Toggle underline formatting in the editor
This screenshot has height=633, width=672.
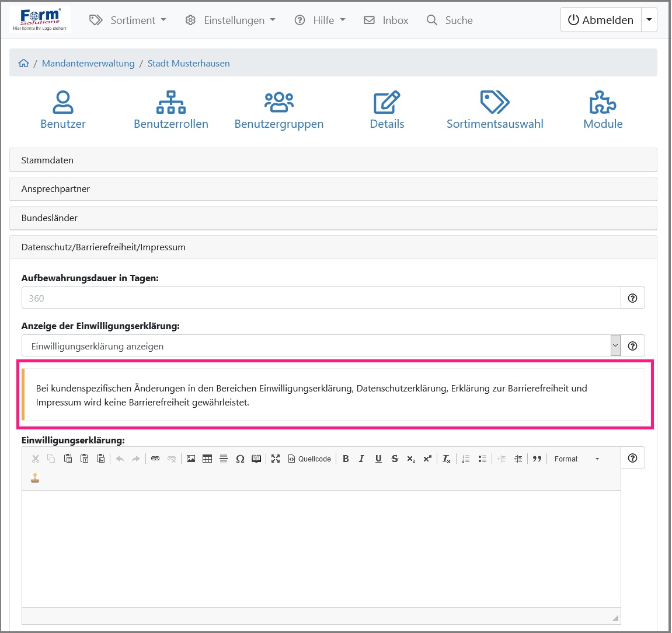click(x=378, y=459)
